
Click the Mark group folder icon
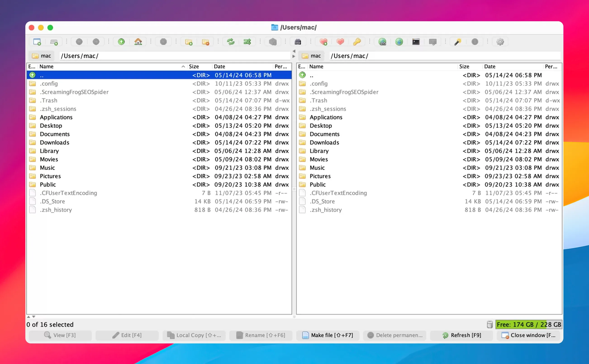(189, 42)
